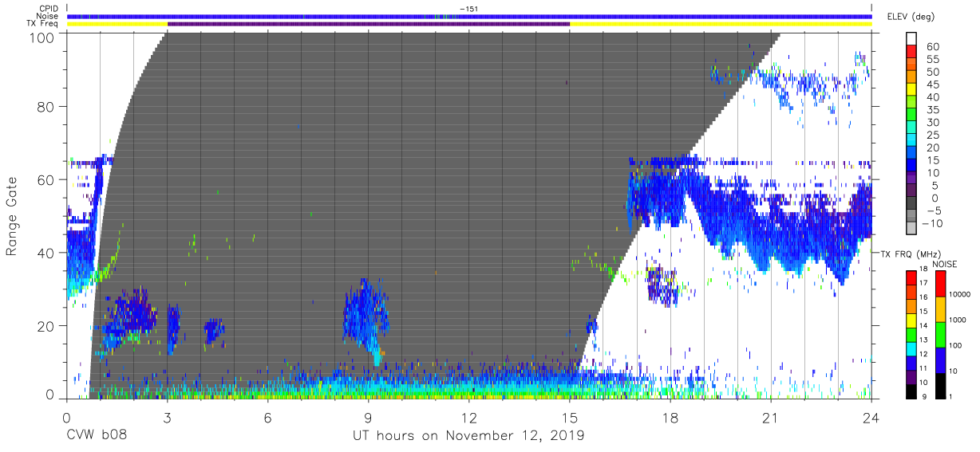Click the 60 tick on the elevation colorbar
The width and height of the screenshot is (980, 452).
pyautogui.click(x=934, y=46)
